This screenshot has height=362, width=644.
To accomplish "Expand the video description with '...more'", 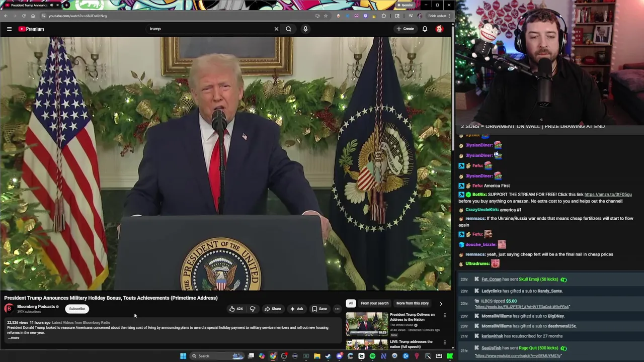I will tap(14, 338).
